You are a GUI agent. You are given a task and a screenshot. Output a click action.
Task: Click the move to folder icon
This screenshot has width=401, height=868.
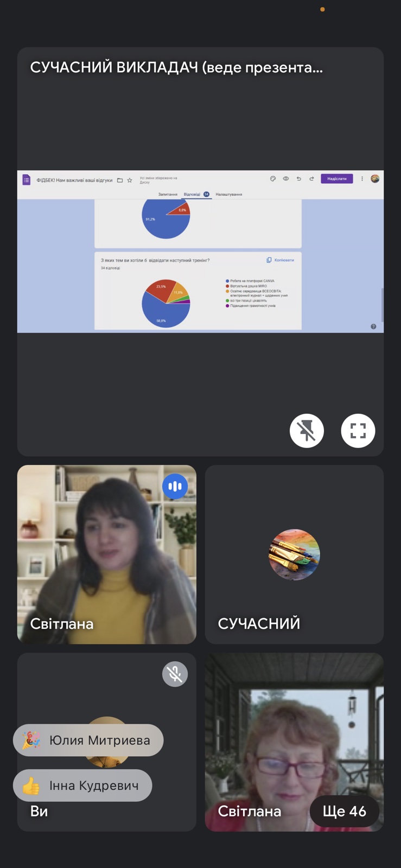tap(120, 180)
